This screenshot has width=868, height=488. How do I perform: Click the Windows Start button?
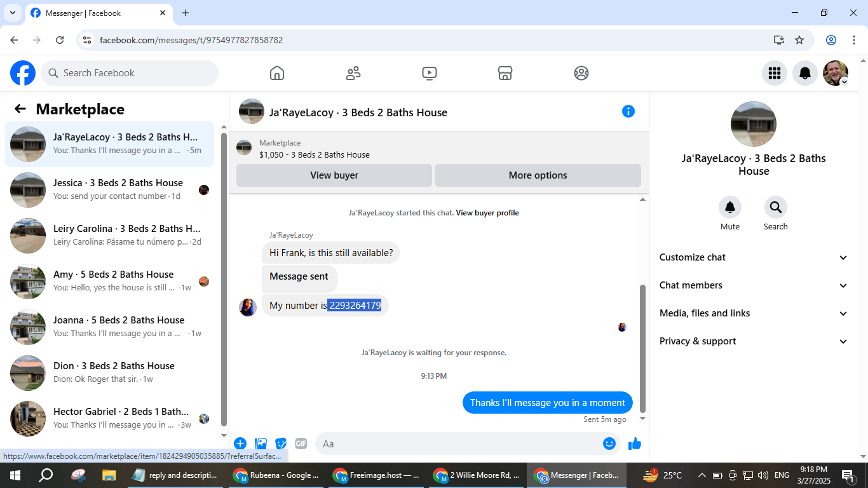[x=15, y=475]
